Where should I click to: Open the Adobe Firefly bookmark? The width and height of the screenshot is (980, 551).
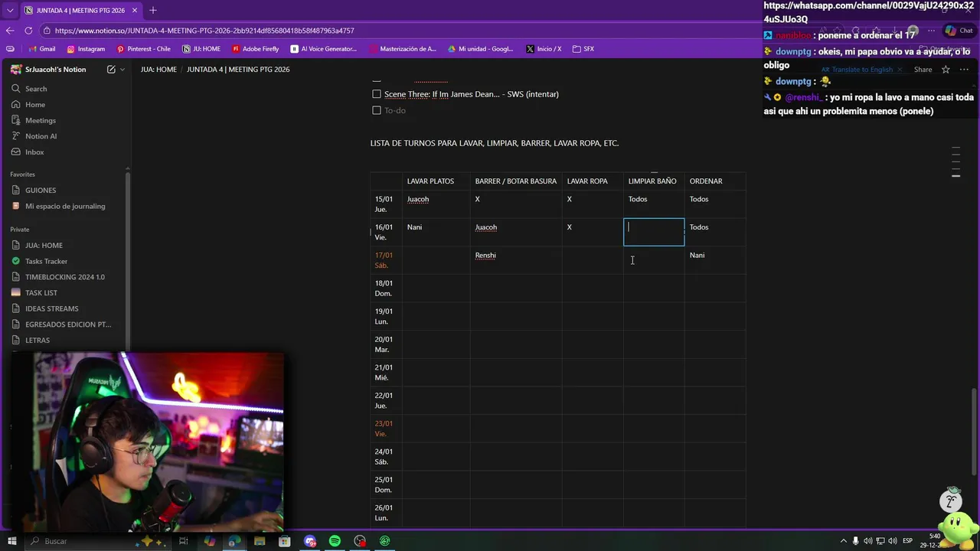click(x=256, y=49)
